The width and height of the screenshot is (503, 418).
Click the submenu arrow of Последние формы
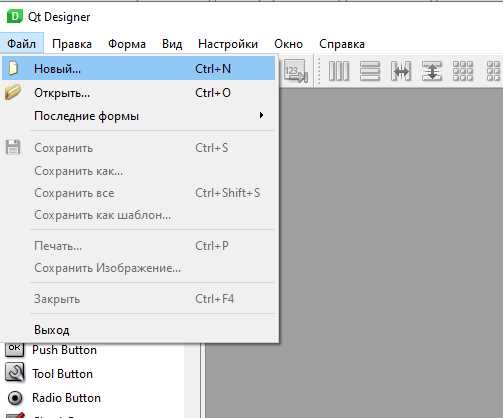click(x=261, y=115)
